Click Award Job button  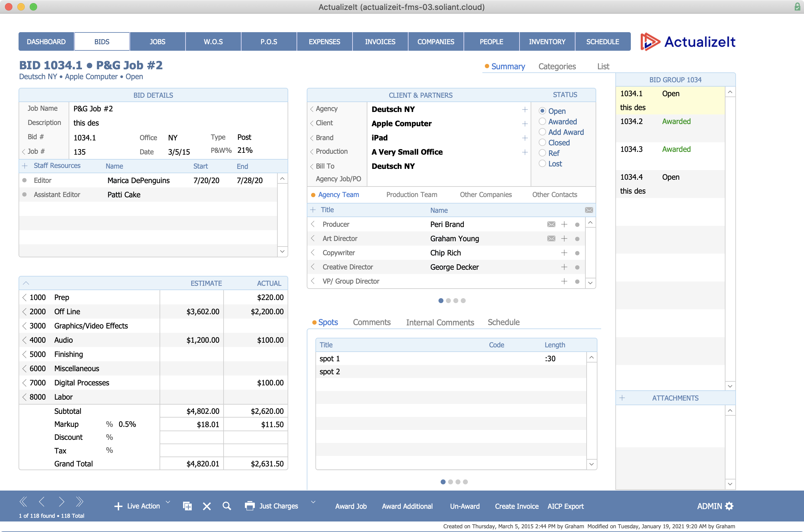[x=351, y=506]
